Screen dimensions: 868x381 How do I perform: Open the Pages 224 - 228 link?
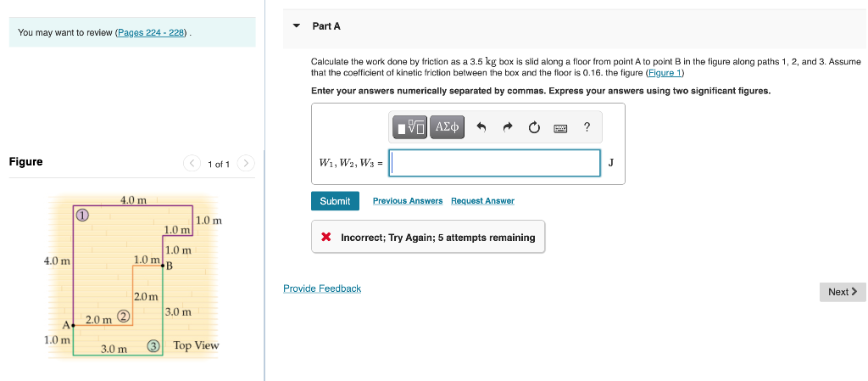click(x=151, y=33)
